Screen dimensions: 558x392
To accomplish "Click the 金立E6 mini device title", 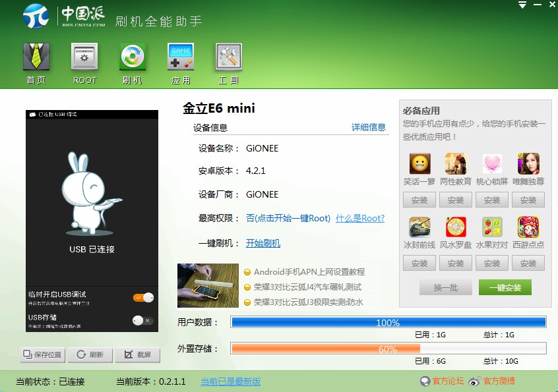I will tap(219, 108).
